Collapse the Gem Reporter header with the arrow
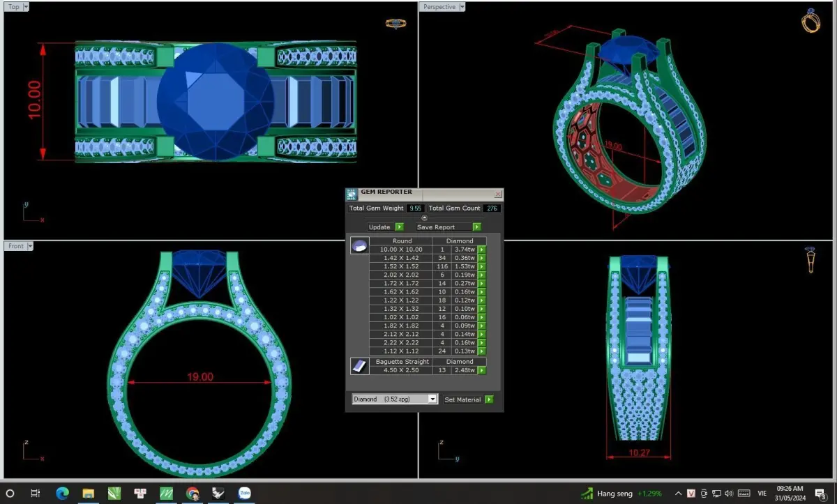Image resolution: width=837 pixels, height=504 pixels. click(x=424, y=218)
